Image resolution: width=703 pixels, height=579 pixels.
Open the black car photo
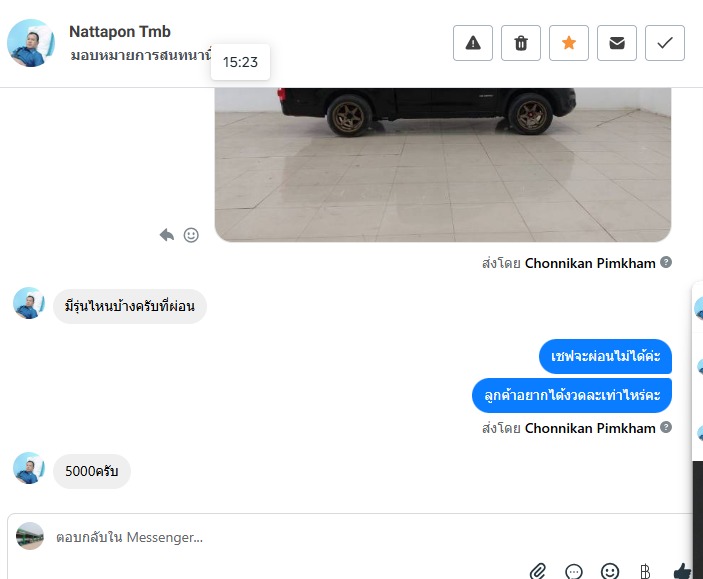point(442,165)
